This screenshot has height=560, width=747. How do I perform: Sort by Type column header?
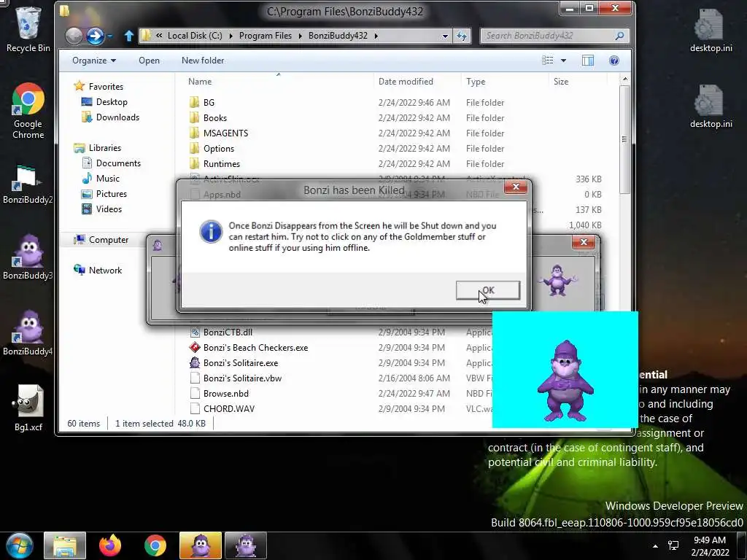[x=505, y=82]
